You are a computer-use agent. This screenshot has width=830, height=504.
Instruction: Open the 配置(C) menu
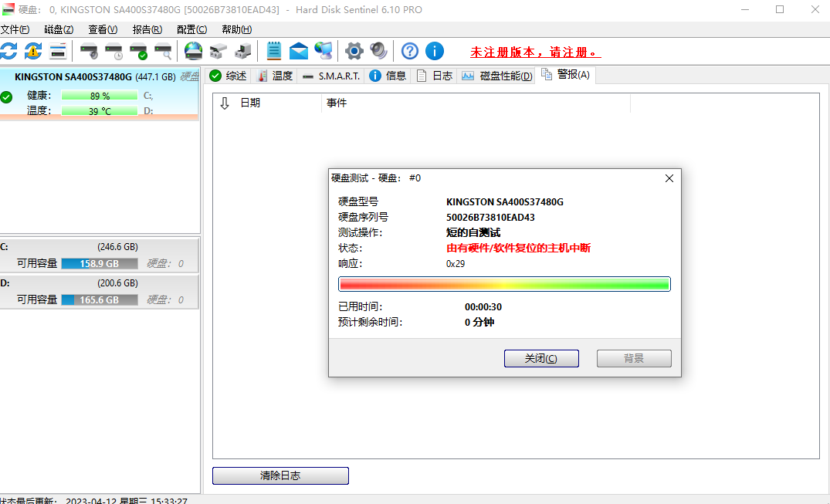pos(191,29)
